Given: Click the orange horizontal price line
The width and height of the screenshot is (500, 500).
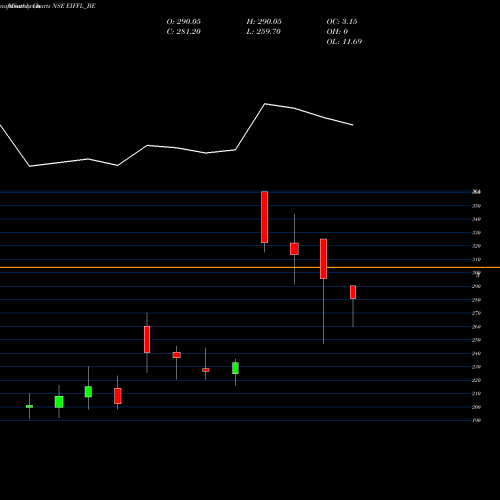Looking at the screenshot, I should click(250, 267).
